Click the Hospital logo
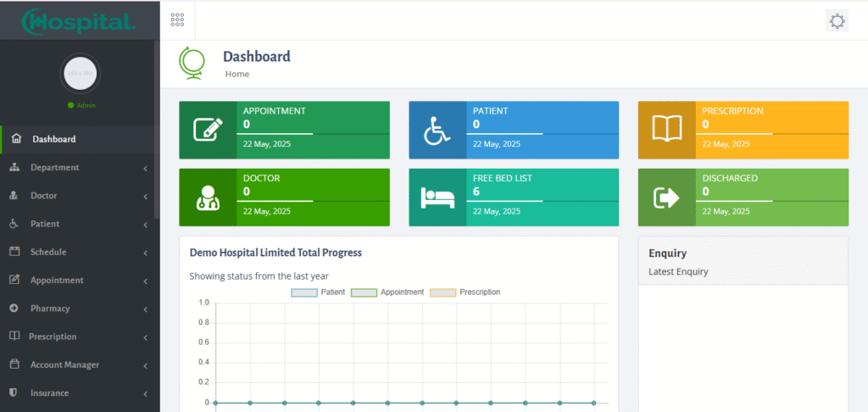The width and height of the screenshot is (868, 412). point(79,20)
